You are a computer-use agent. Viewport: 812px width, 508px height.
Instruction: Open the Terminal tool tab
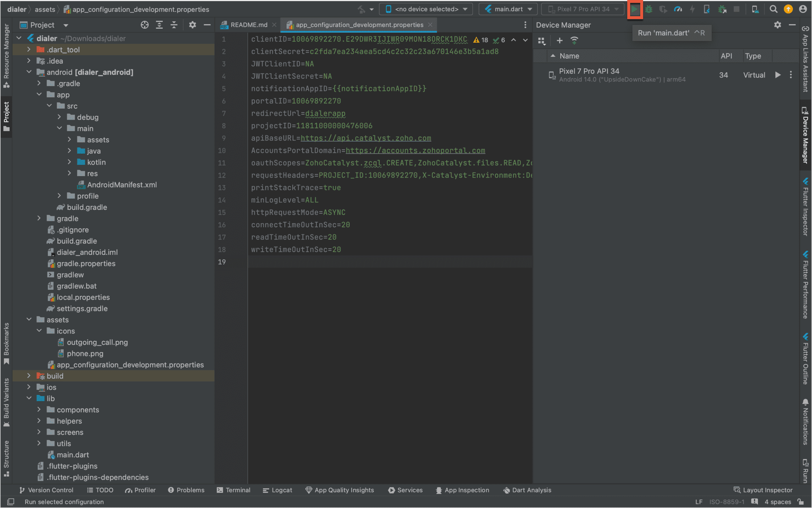[x=233, y=490]
